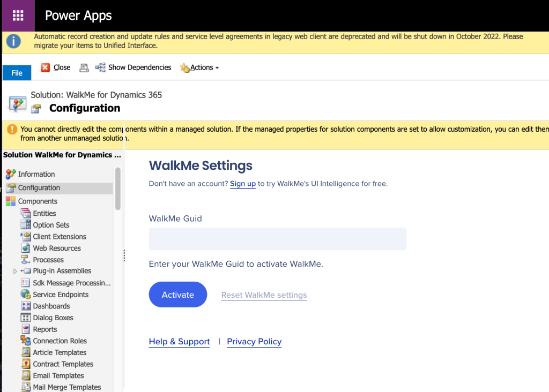Click the red Close icon in toolbar
Image resolution: width=549 pixels, height=392 pixels.
coord(46,67)
